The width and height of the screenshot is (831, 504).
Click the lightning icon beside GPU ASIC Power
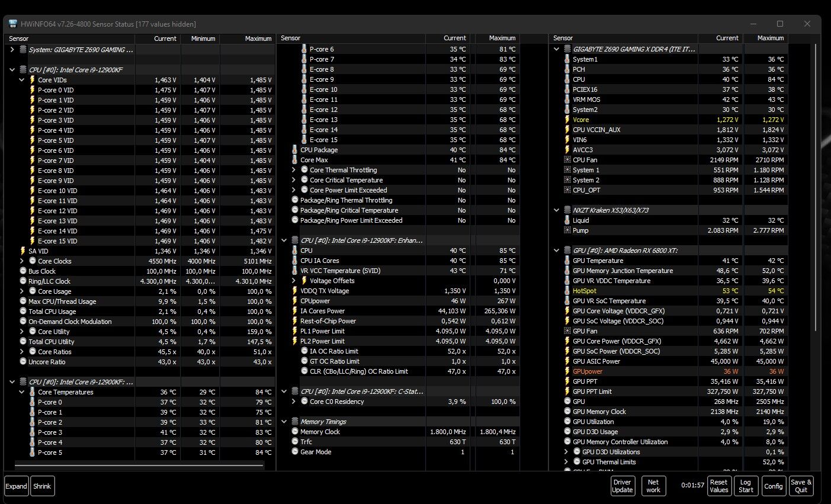point(567,361)
